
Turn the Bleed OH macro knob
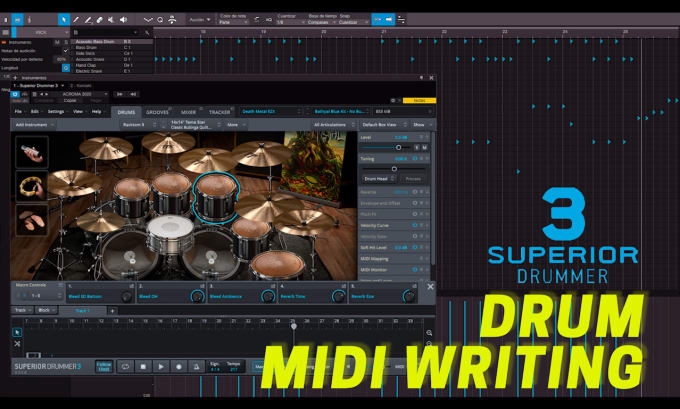[x=197, y=296]
